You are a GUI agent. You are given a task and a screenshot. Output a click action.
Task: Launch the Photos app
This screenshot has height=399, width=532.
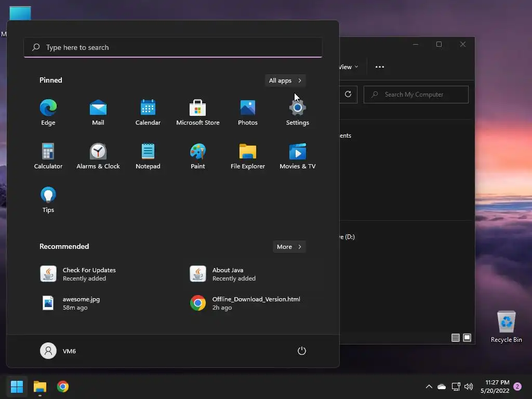coord(248,113)
